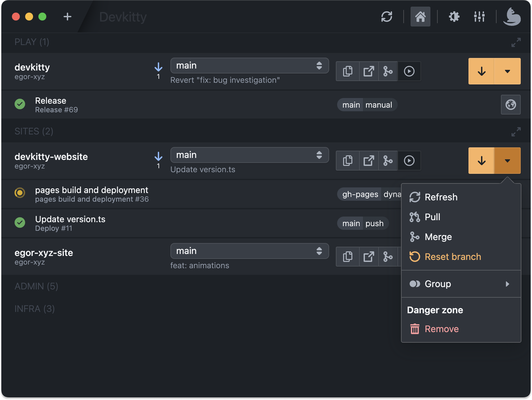Open globe icon for Release #69

tap(510, 105)
